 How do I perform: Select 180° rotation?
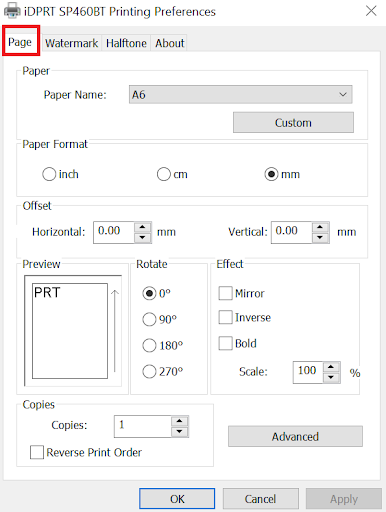149,345
